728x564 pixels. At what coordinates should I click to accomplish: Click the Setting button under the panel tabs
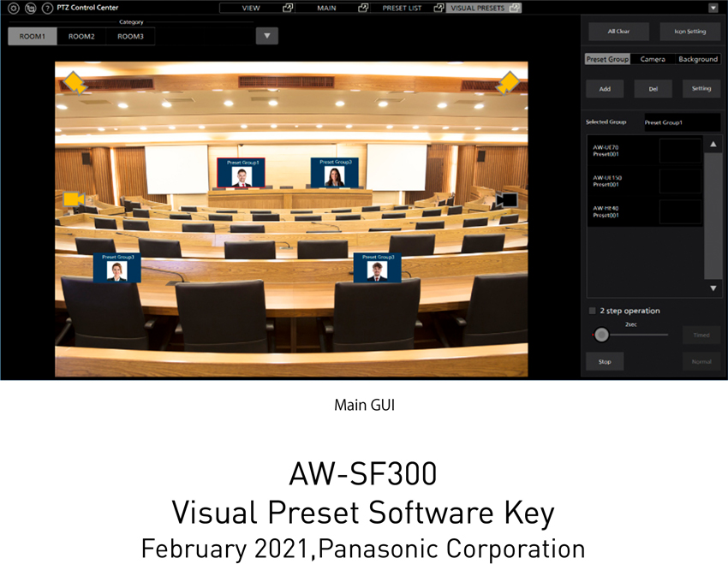[701, 88]
